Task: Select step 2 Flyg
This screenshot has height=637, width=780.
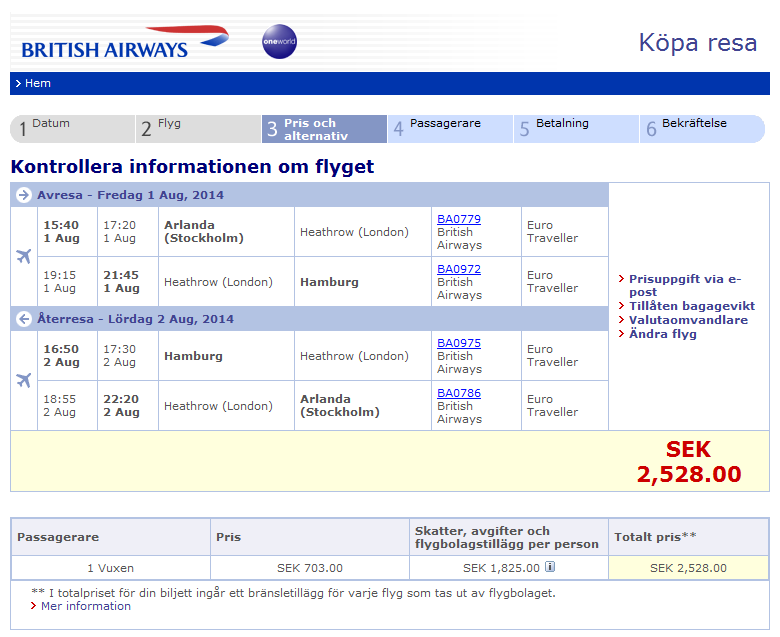Action: 198,129
